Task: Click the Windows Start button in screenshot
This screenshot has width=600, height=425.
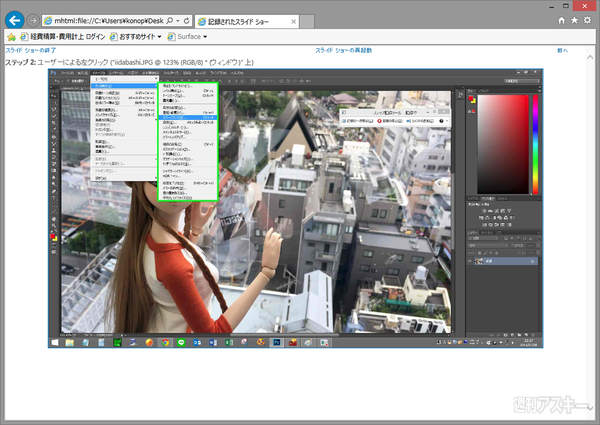Action: (x=56, y=342)
